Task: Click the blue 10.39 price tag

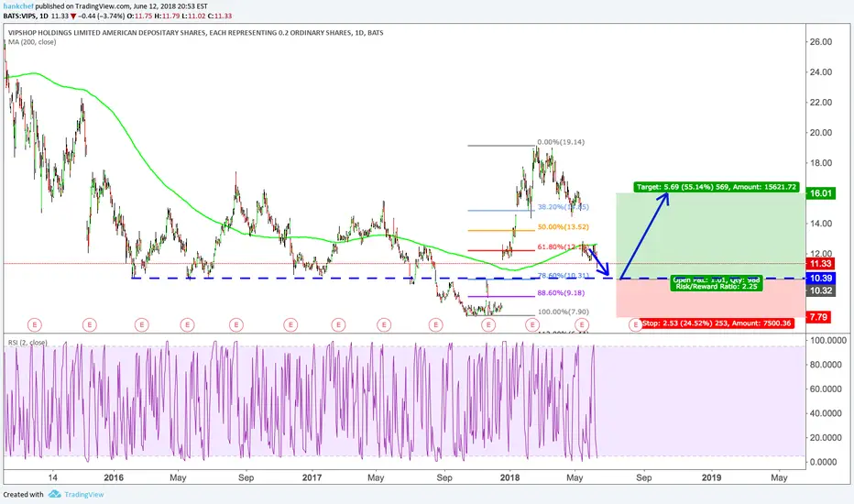Action: click(x=821, y=279)
